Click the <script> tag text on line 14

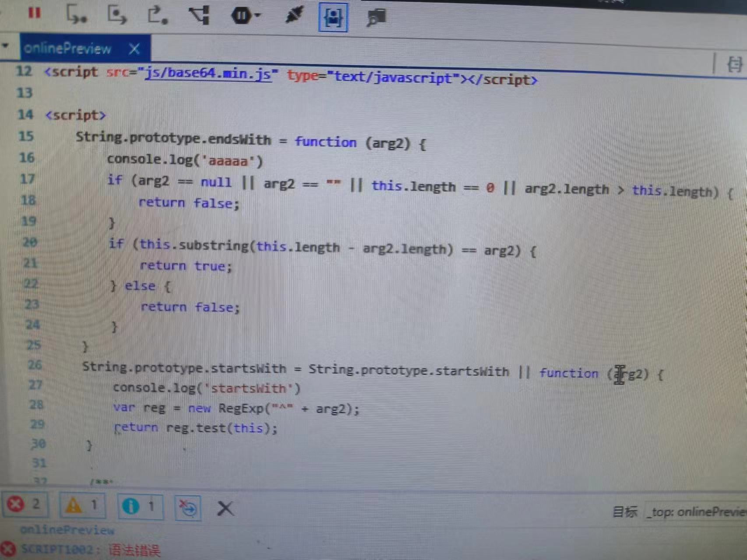76,115
